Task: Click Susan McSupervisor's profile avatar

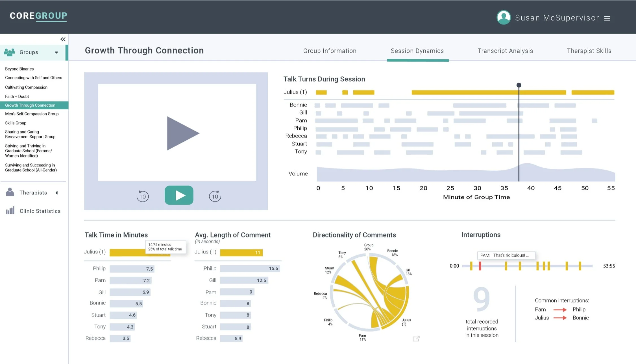Action: (x=503, y=17)
